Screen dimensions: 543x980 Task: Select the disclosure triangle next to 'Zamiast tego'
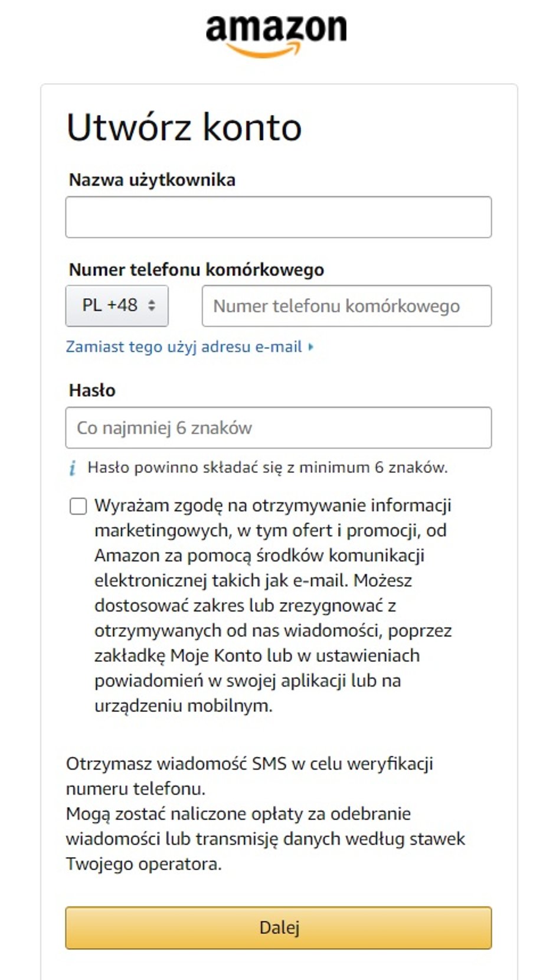(x=312, y=347)
